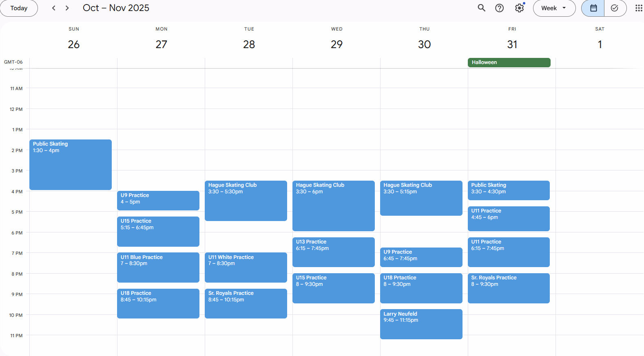Open the Google apps grid
644x356 pixels.
tap(639, 8)
